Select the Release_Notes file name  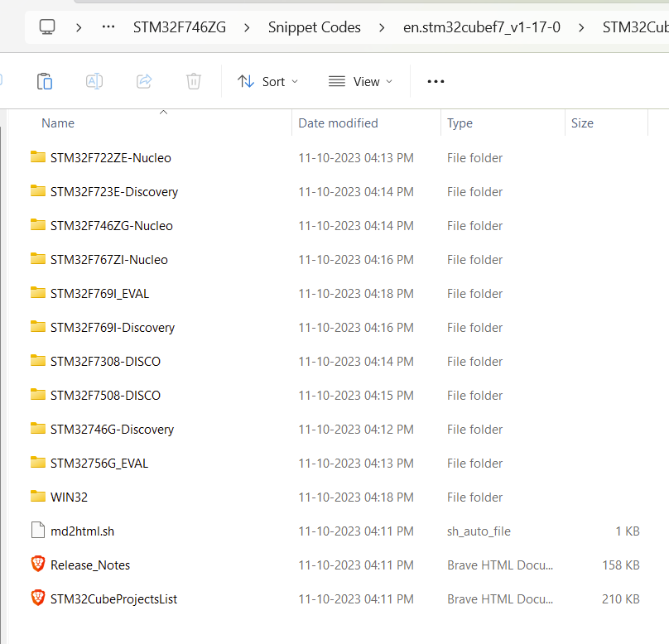pyautogui.click(x=90, y=565)
